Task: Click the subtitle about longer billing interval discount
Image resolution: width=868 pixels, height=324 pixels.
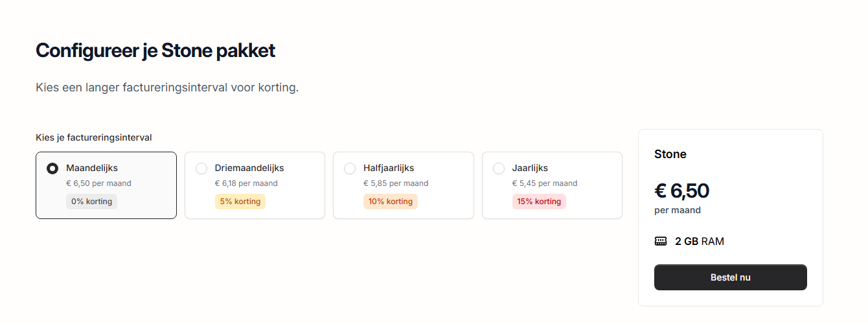Action: [167, 87]
